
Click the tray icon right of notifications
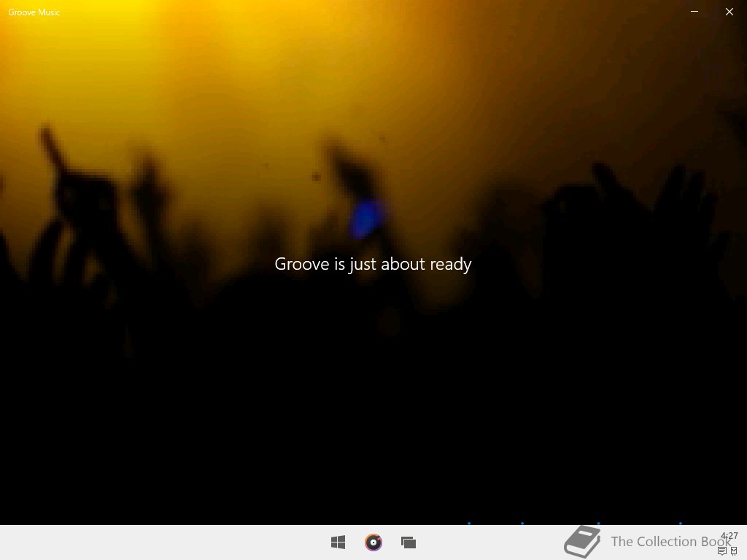click(734, 551)
